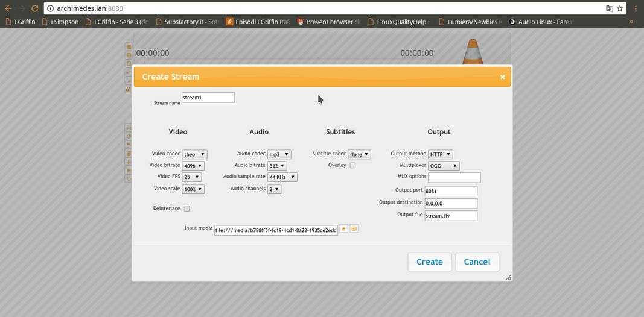Toggle the Deinterlace checkbox
The image size is (644, 317).
click(187, 209)
